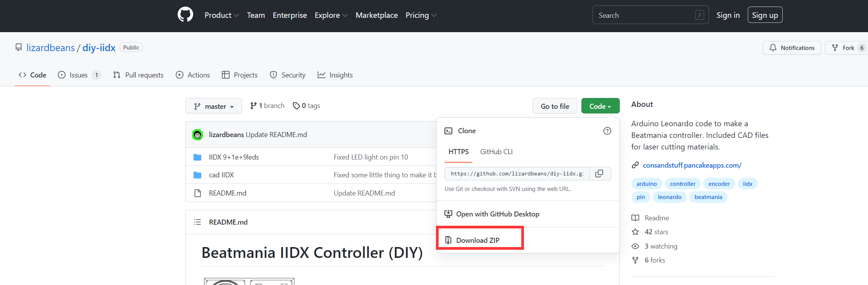Click the leonardo topic tag

point(670,197)
